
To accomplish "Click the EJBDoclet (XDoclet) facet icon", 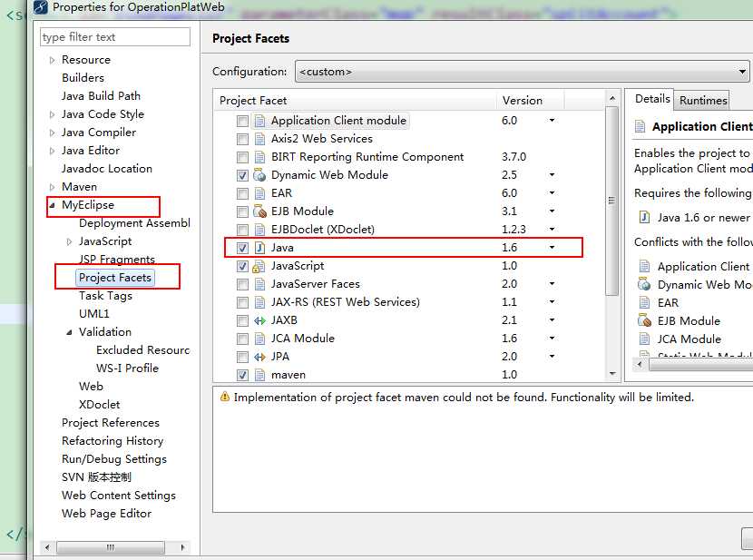I will 259,230.
